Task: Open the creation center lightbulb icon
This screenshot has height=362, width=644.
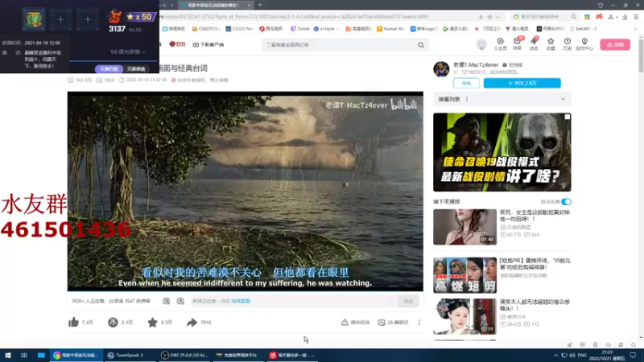Action: (x=584, y=43)
